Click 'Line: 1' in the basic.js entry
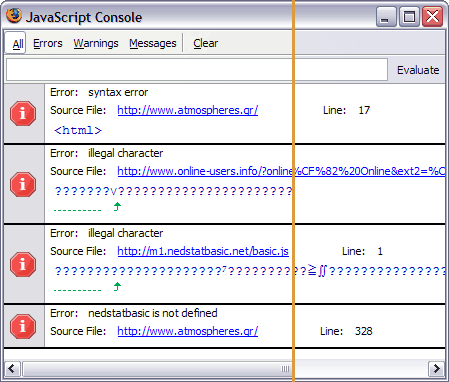The height and width of the screenshot is (382, 449). coord(362,251)
